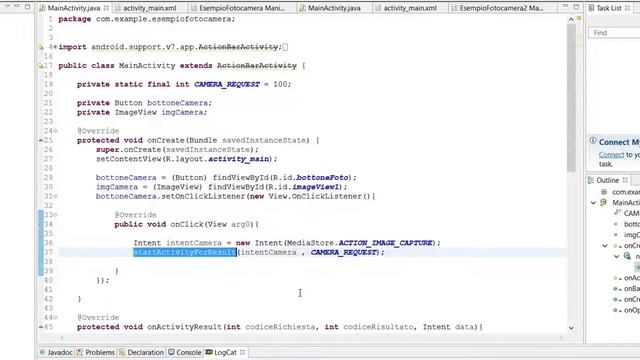Image resolution: width=640 pixels, height=360 pixels.
Task: Click the highlighted startActivityForResult text
Action: [x=185, y=252]
